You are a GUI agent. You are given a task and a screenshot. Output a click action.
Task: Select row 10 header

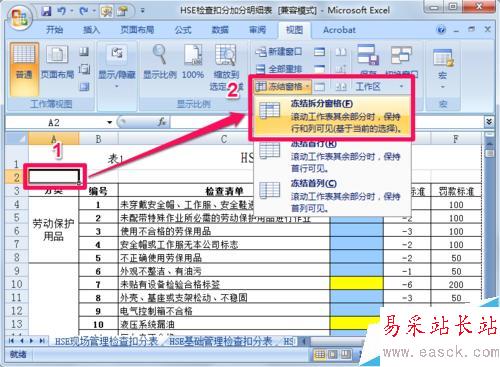coord(16,284)
